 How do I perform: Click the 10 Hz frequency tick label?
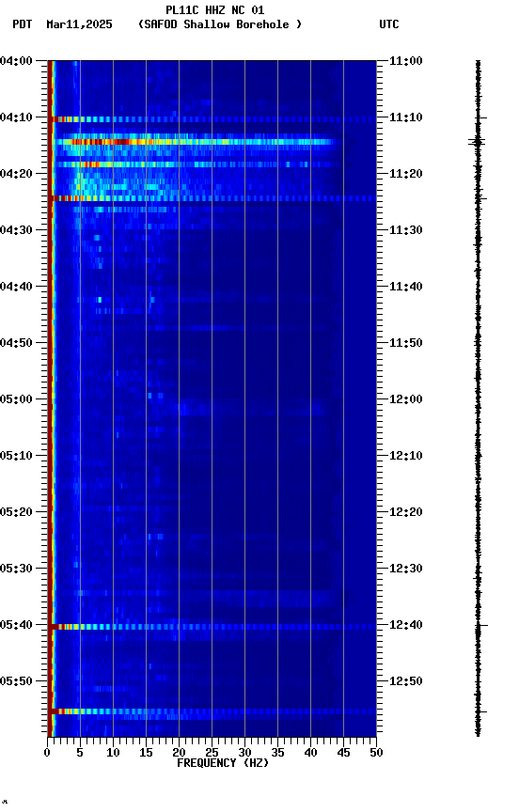113,753
